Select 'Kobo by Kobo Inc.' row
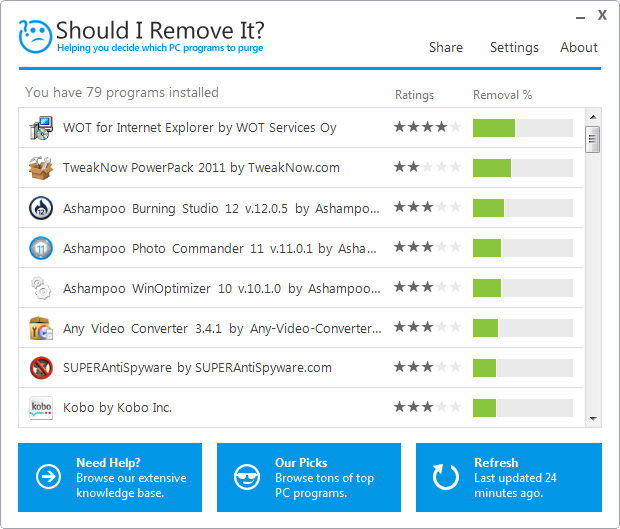This screenshot has height=529, width=620. [301, 408]
